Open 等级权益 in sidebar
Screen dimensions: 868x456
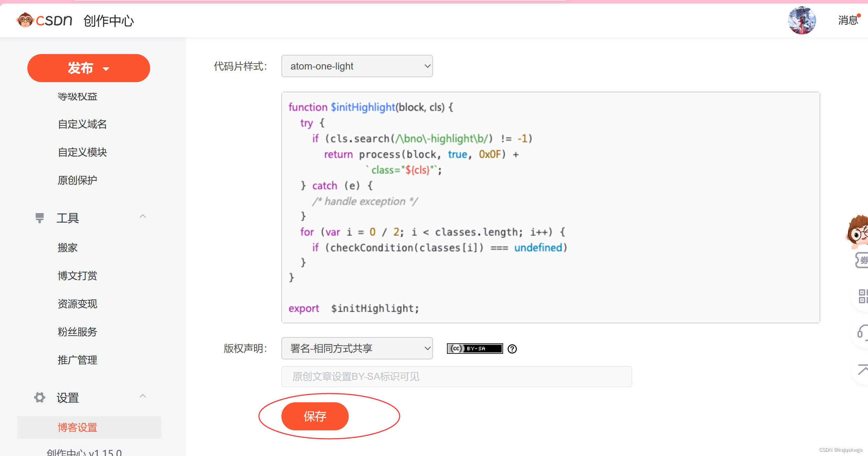tap(78, 96)
